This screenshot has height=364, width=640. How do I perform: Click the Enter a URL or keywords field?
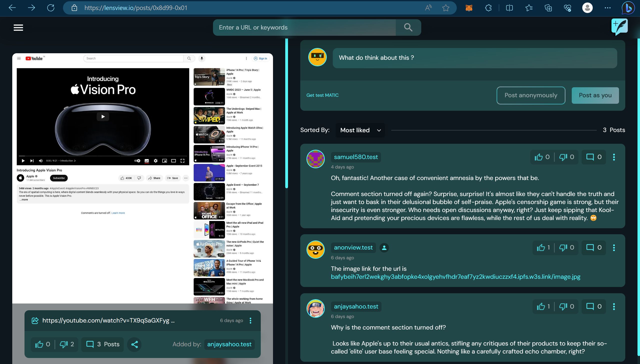tap(304, 27)
